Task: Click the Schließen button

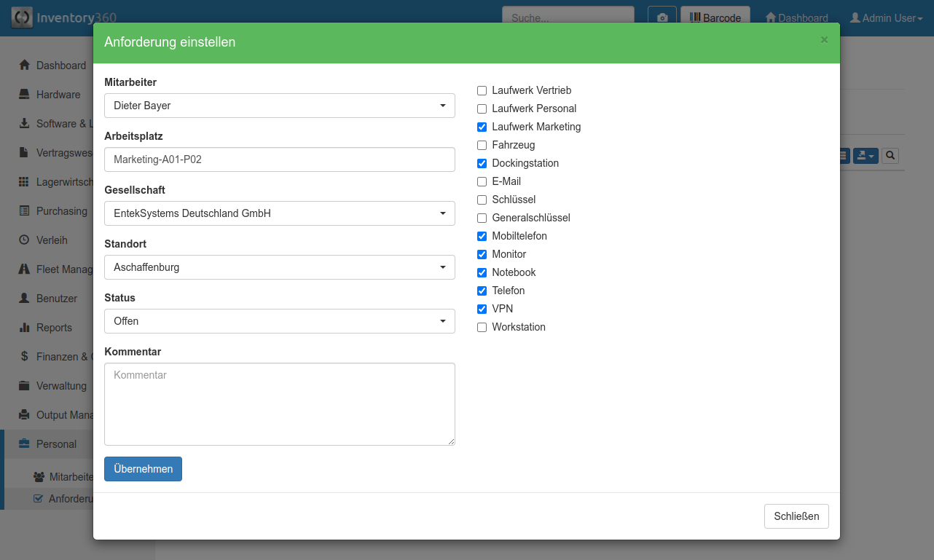Action: [796, 516]
